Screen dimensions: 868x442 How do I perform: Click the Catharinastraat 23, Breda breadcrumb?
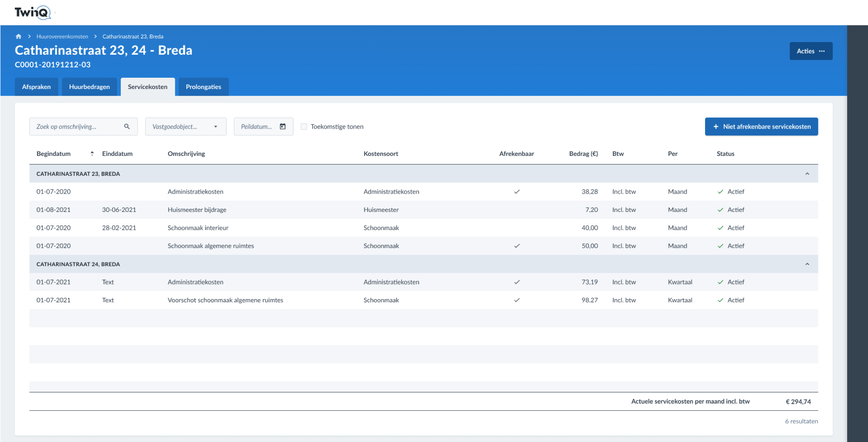tap(133, 36)
